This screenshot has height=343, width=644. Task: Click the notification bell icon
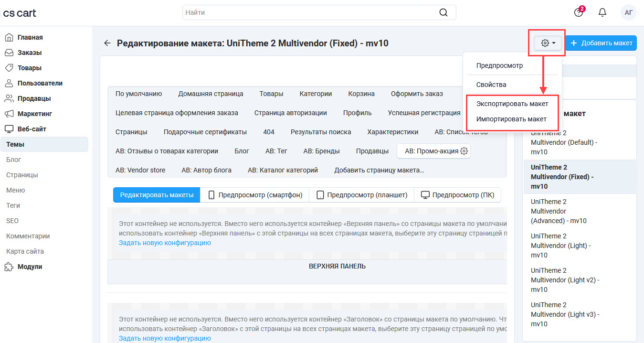point(602,12)
